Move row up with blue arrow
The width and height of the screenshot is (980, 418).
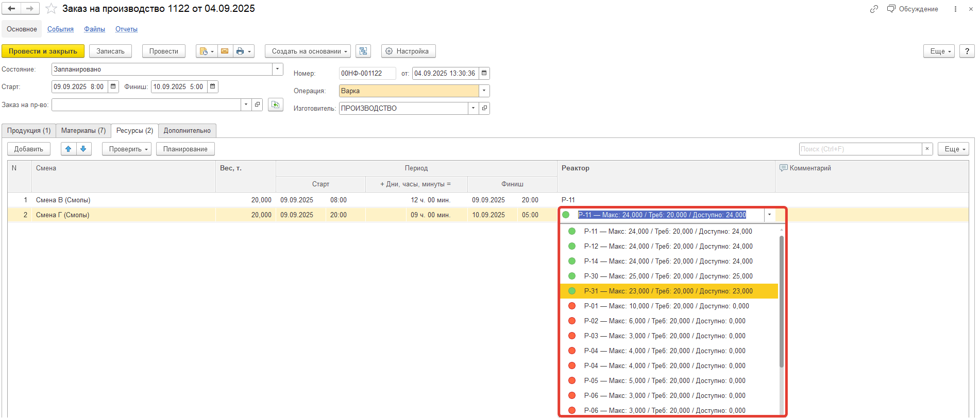pos(69,149)
